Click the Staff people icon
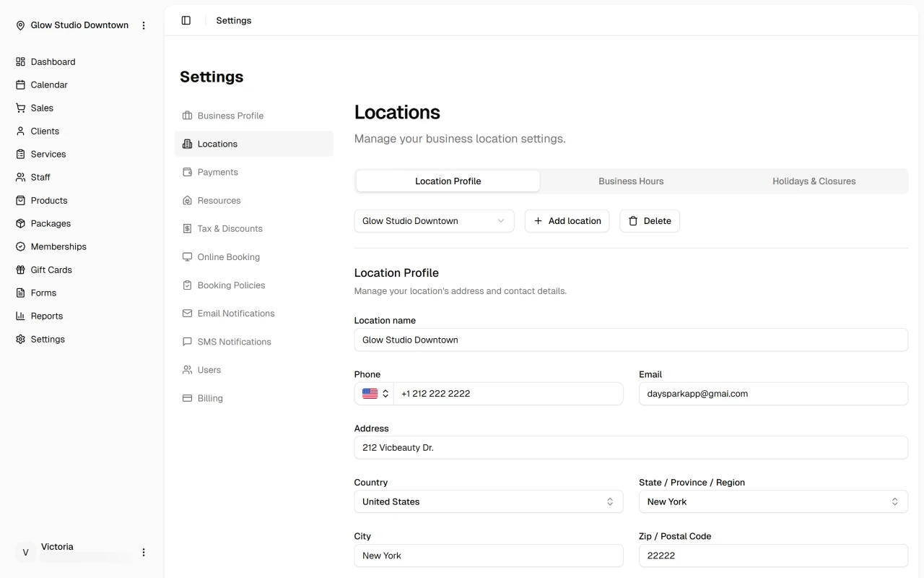Image resolution: width=924 pixels, height=578 pixels. (x=20, y=177)
